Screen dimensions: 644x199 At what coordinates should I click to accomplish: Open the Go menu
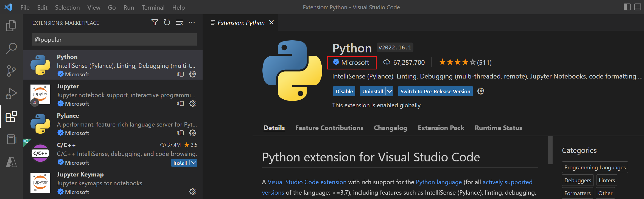112,7
